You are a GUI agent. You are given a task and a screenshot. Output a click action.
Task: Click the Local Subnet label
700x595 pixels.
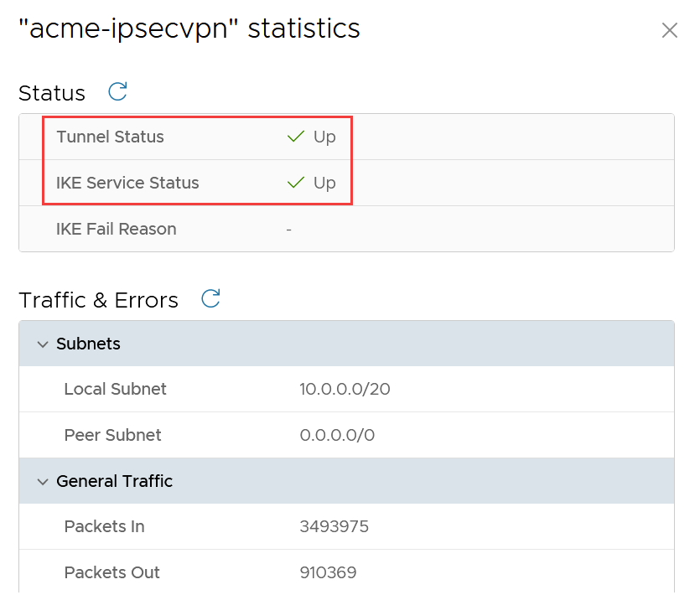[x=115, y=389]
